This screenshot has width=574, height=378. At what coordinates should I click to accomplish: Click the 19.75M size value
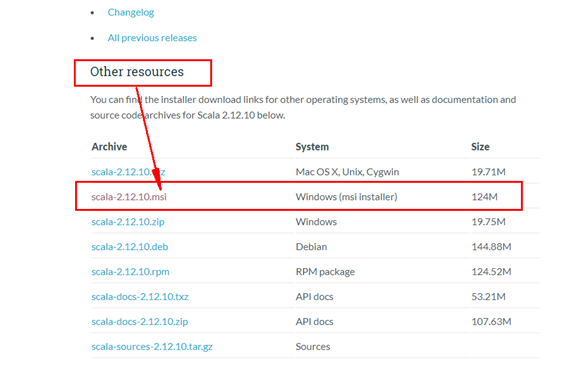click(488, 222)
